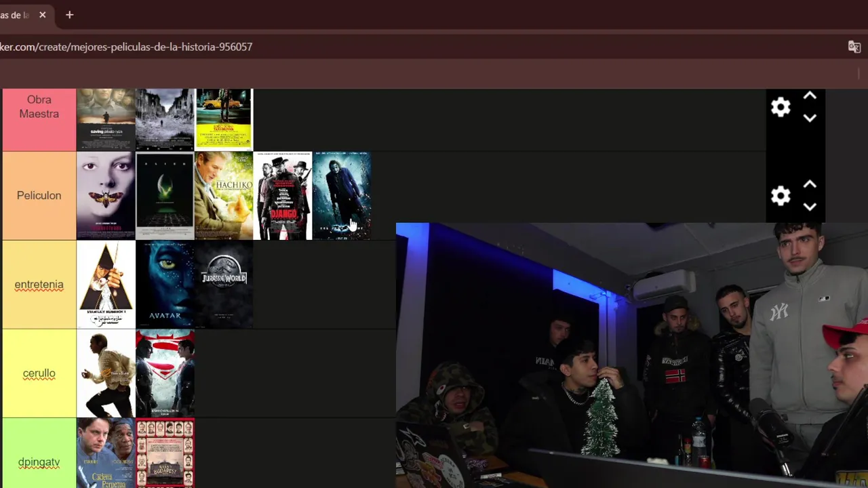Select the Grand Budapest Hotel poster
Viewport: 868px width, 488px height.
[165, 453]
